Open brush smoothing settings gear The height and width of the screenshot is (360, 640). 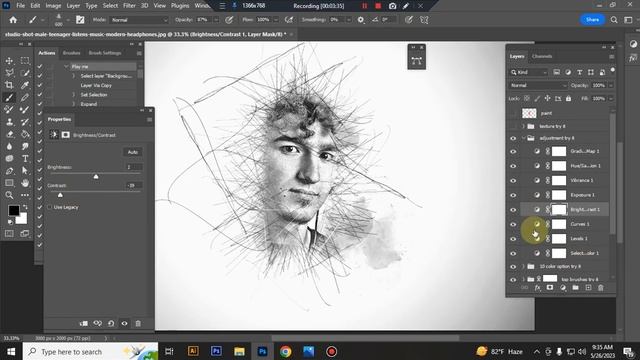click(360, 20)
